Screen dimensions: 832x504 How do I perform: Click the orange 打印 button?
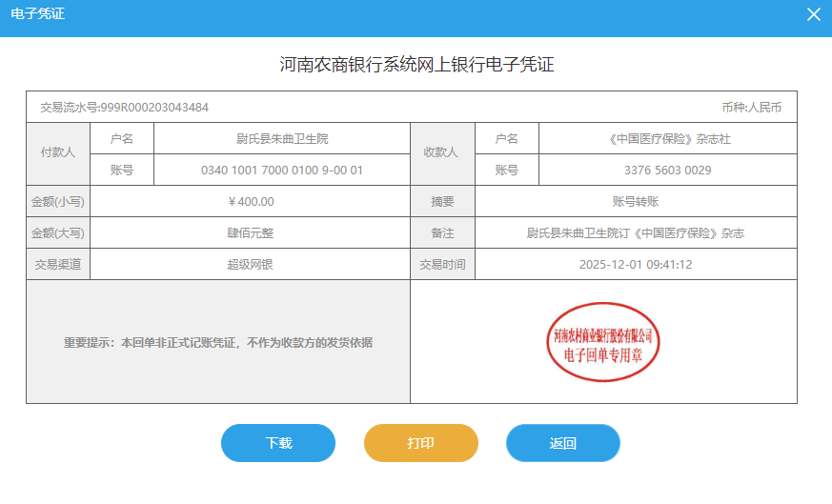tap(420, 443)
